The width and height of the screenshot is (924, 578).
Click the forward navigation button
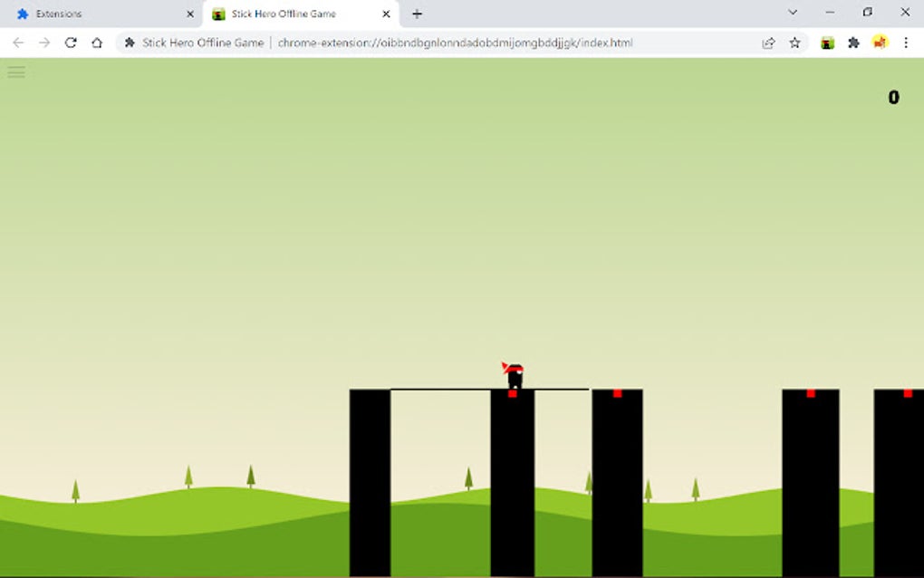pos(43,42)
